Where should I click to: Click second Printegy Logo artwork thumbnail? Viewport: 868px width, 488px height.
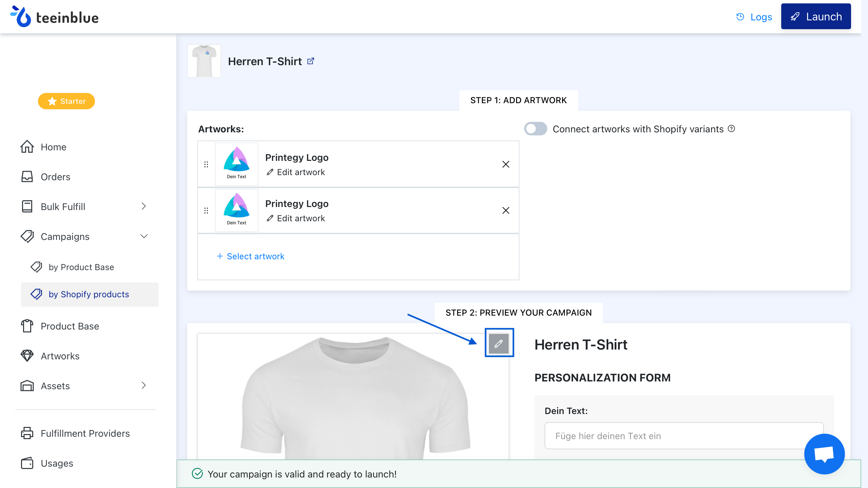[x=237, y=210]
